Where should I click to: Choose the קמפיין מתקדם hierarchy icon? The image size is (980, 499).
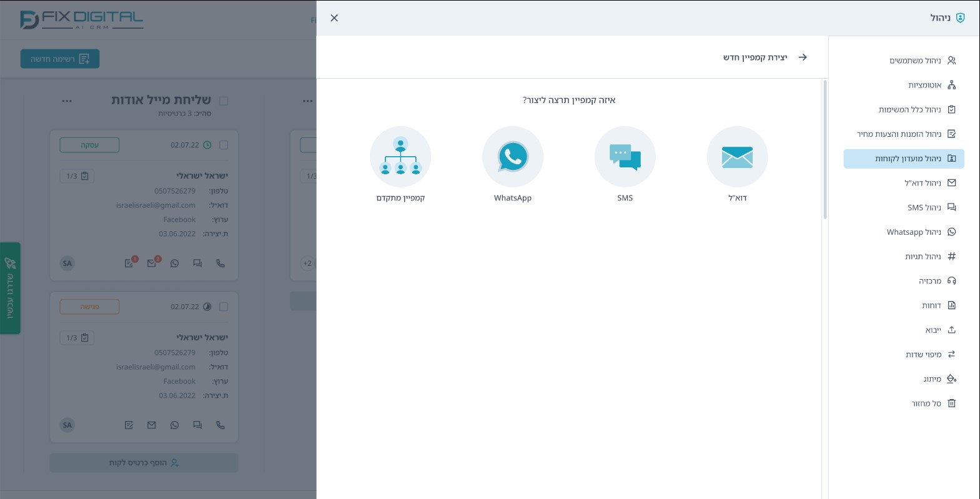pyautogui.click(x=400, y=157)
